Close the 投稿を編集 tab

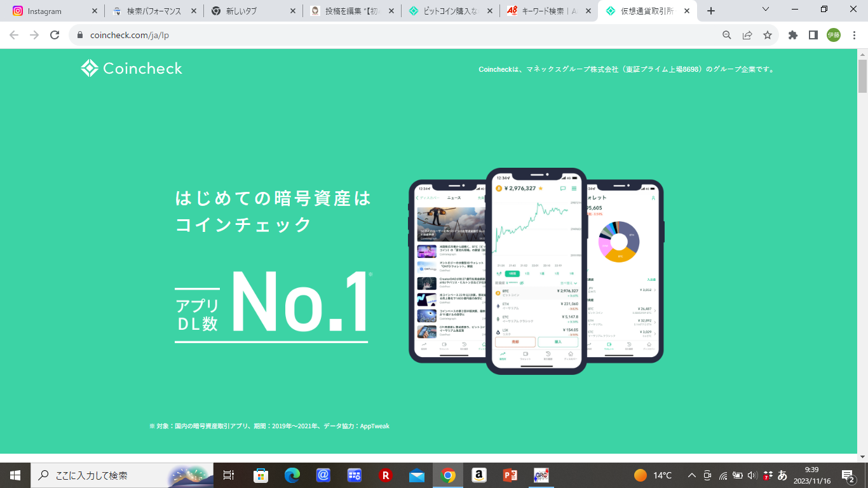[392, 11]
